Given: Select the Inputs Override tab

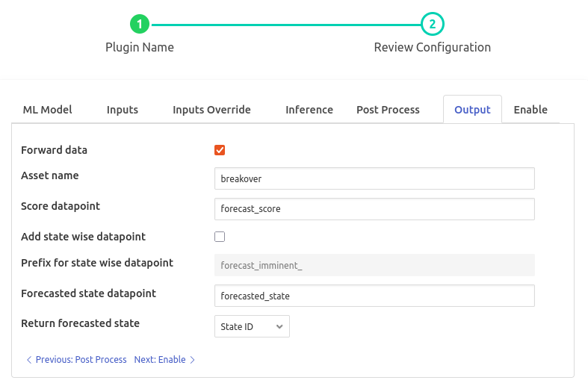Looking at the screenshot, I should 211,110.
